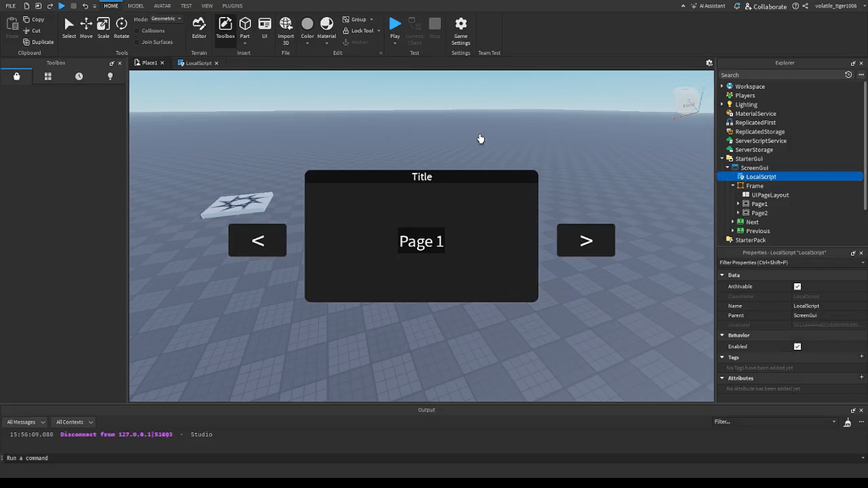Switch to the LocalScript document tab
Screen dimensions: 868x488
pos(198,63)
